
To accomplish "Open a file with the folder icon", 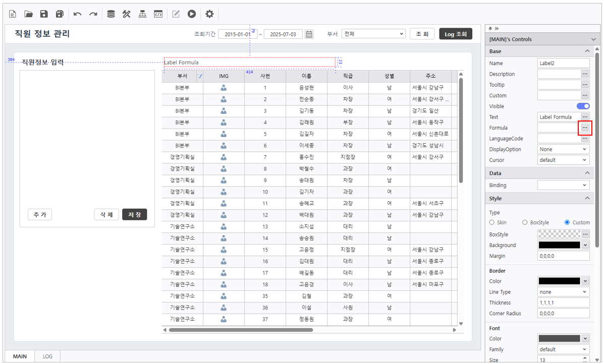I will (x=29, y=14).
